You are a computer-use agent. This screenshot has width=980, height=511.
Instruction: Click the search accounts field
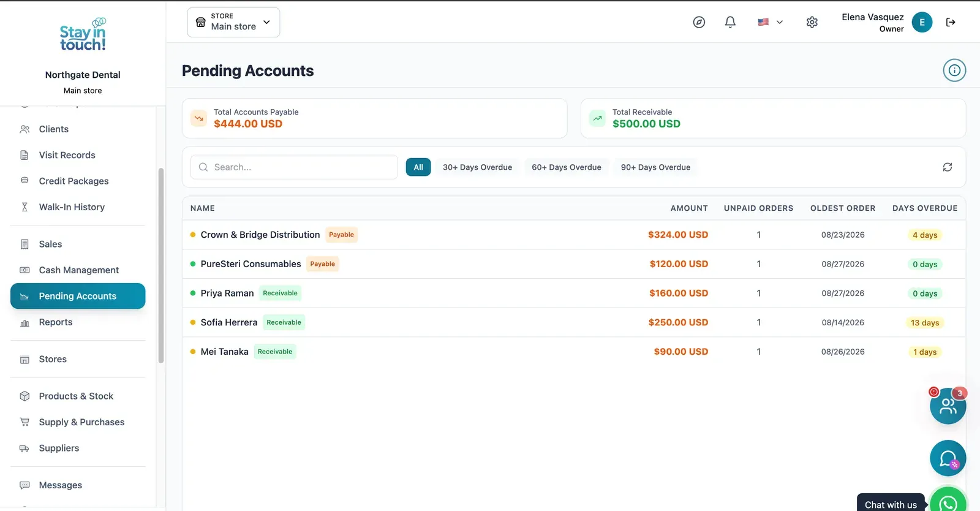coord(294,167)
